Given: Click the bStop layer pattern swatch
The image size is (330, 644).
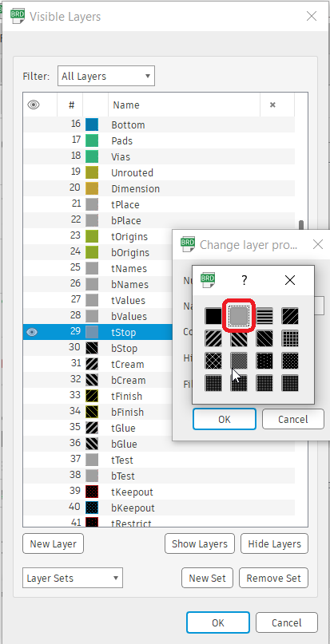Looking at the screenshot, I should 92,348.
